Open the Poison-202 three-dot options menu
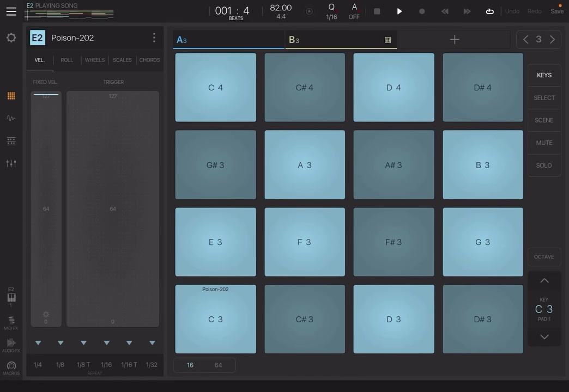This screenshot has width=569, height=392. click(154, 38)
